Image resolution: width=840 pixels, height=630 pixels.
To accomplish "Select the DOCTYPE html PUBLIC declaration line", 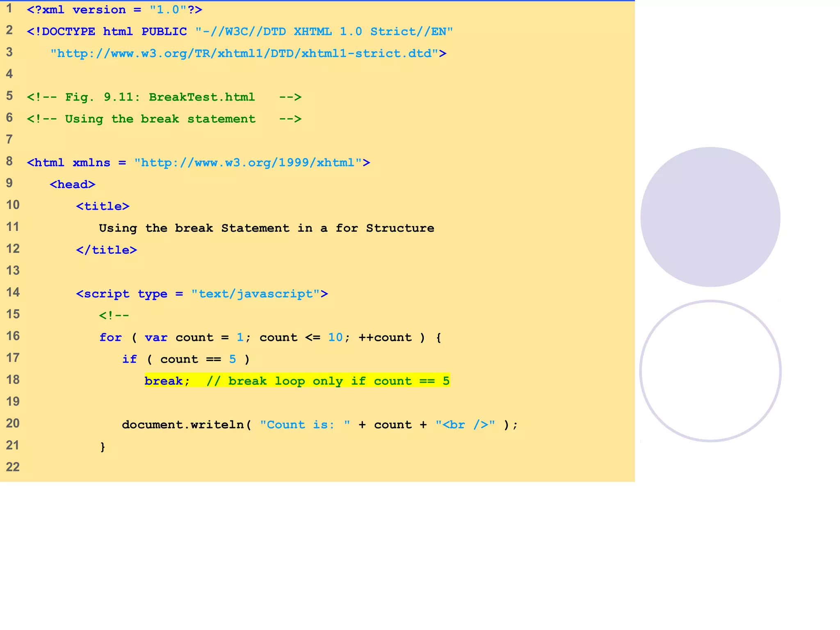I will pos(240,32).
